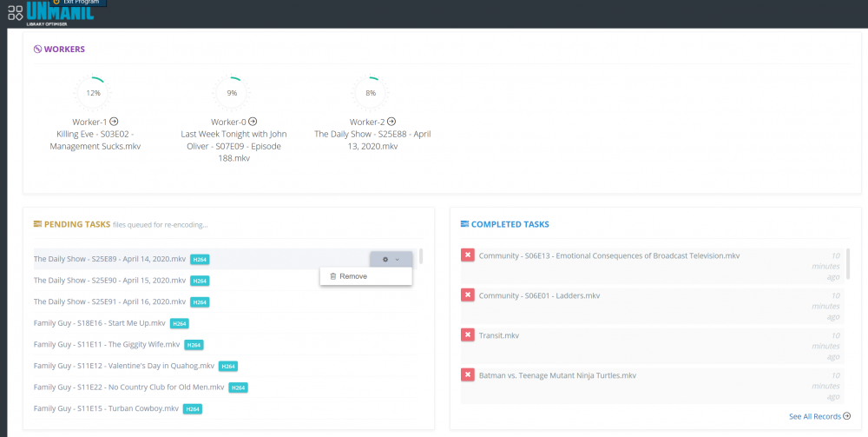Click the Pending Tasks header icon
The image size is (868, 437).
(x=37, y=224)
